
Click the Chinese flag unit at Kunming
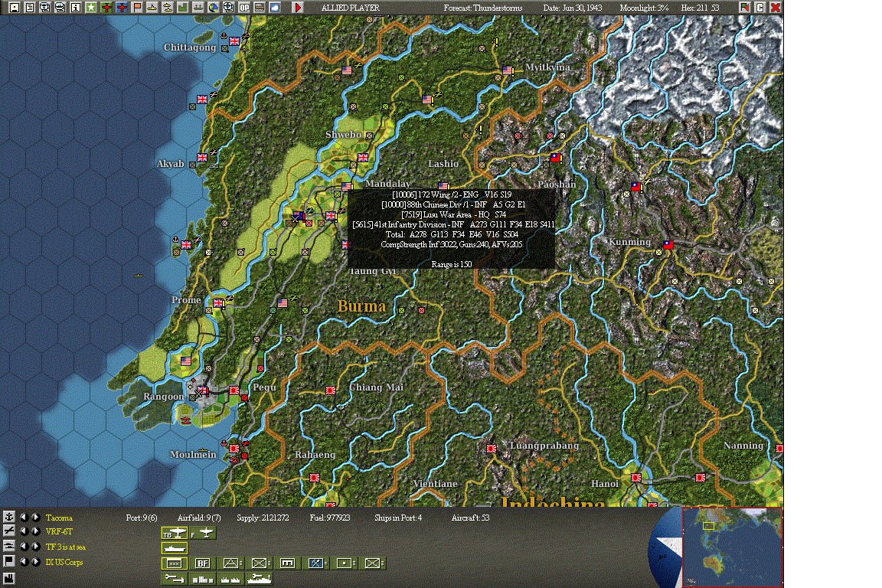coord(668,244)
